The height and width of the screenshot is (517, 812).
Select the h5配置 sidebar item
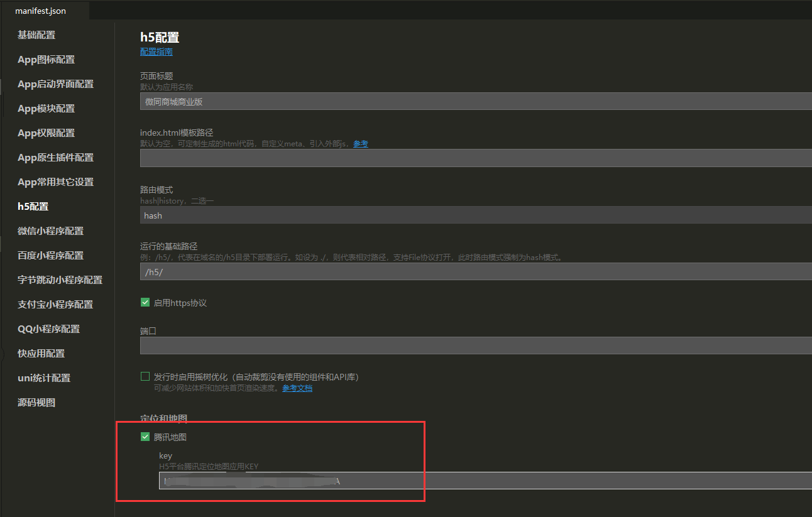[33, 207]
